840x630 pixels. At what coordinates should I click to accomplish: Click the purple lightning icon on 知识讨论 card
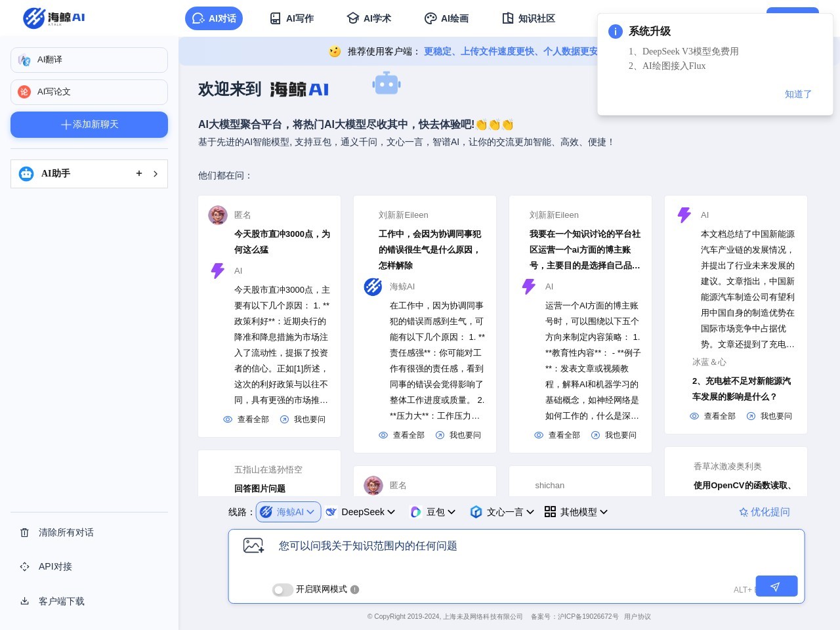pyautogui.click(x=529, y=287)
